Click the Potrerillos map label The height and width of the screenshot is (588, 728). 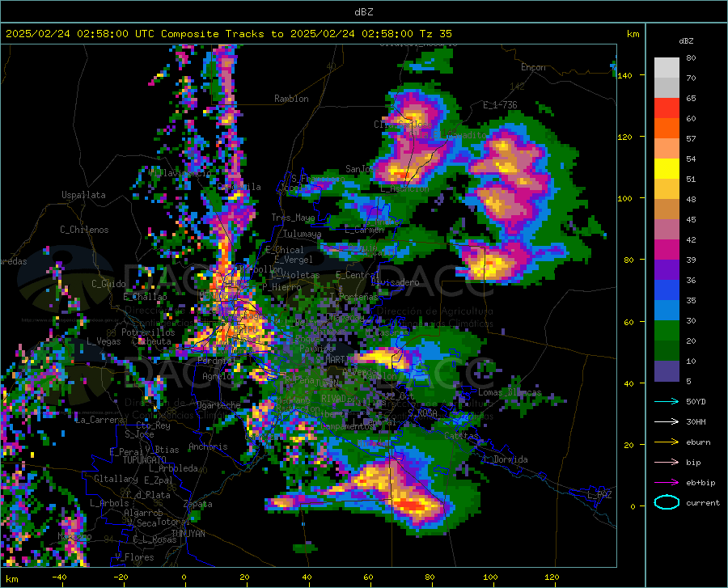tap(148, 332)
